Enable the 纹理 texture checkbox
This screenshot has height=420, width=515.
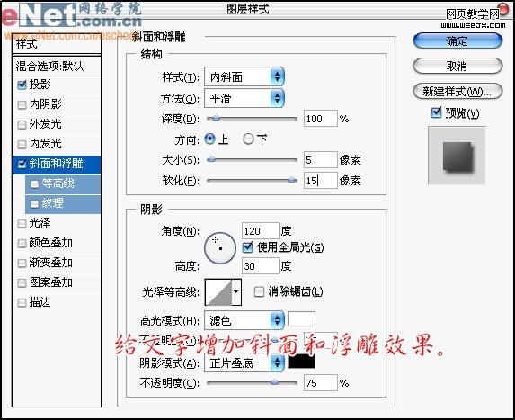point(34,203)
